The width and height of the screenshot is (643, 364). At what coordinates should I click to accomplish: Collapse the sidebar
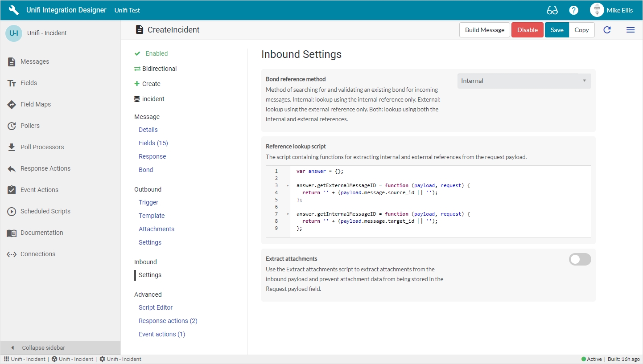43,348
